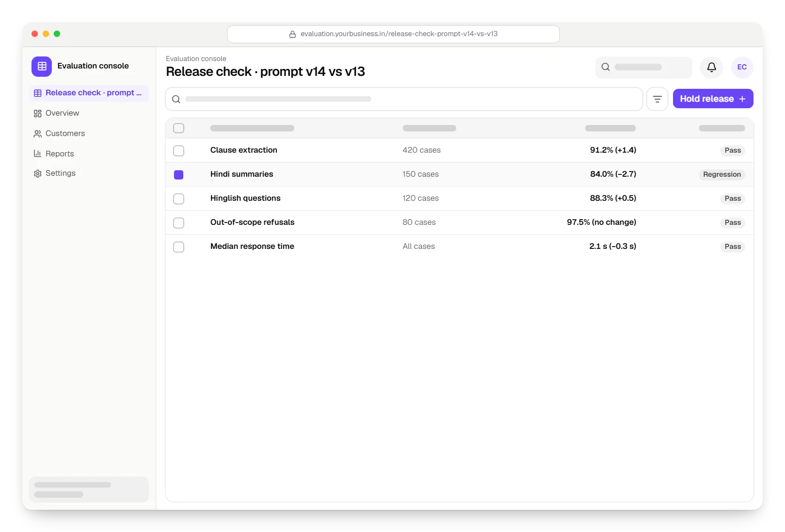Viewport: 785px width, 532px height.
Task: Click the 84.0% (−2.7) score
Action: click(x=613, y=174)
